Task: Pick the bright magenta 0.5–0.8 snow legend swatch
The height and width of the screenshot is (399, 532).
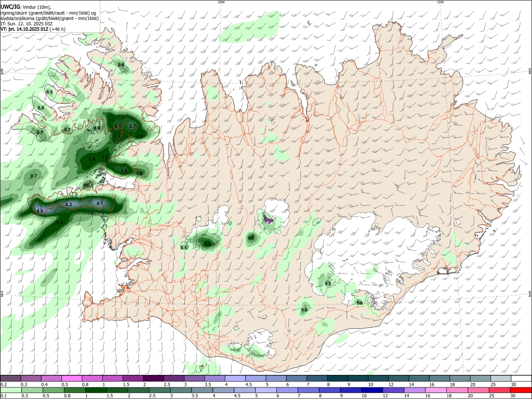Action: tap(71, 378)
